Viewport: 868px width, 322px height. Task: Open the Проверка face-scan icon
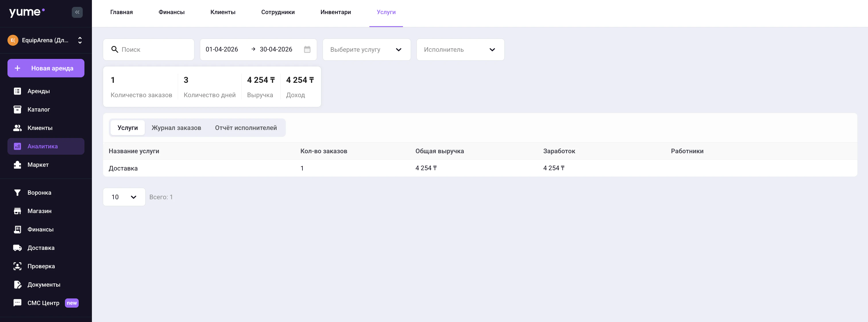17,266
